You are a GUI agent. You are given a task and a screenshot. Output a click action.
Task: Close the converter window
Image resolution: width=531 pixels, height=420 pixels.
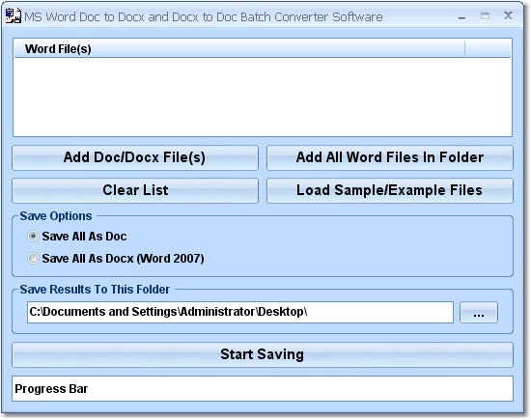[x=508, y=15]
